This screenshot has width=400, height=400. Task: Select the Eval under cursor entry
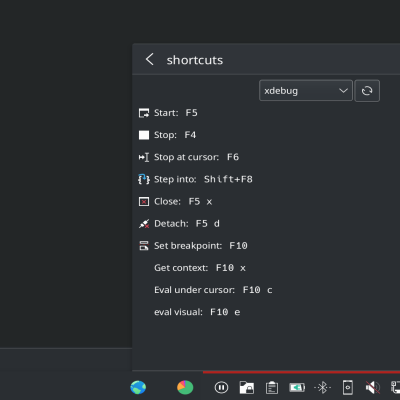tap(213, 290)
